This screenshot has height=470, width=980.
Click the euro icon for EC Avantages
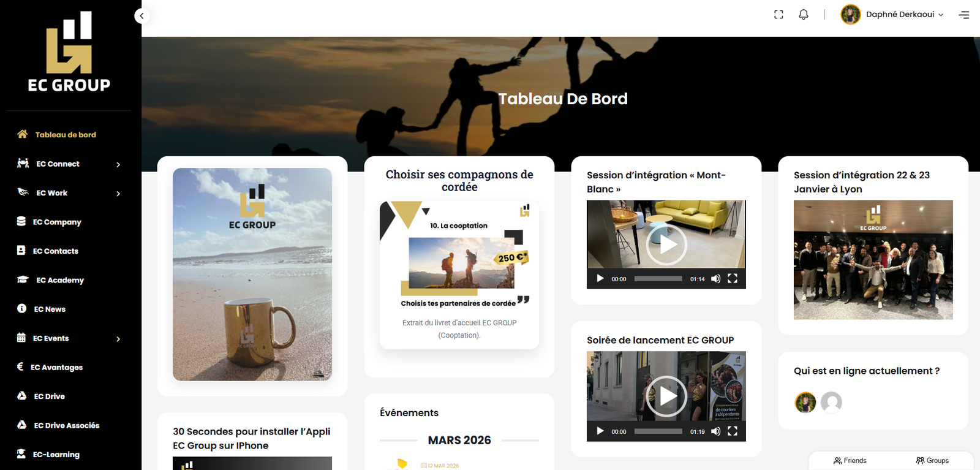point(20,366)
